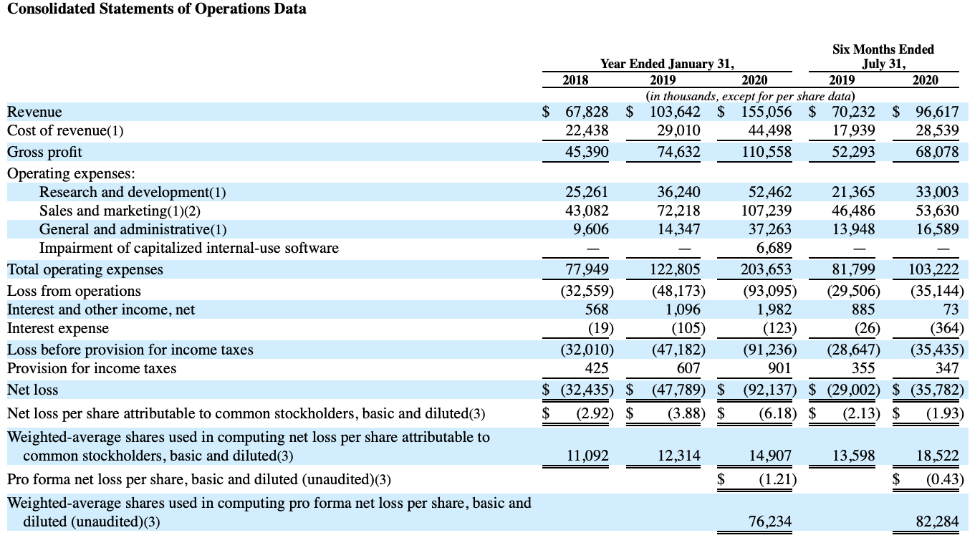This screenshot has width=980, height=553.
Task: Select the 'Provision for income taxes' label
Action: point(92,368)
